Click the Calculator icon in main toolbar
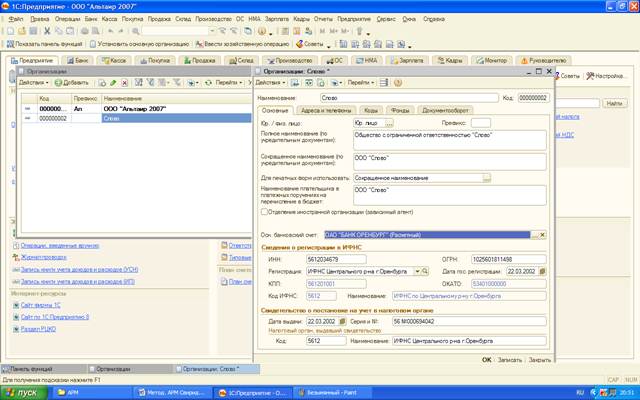640x400 pixels. click(x=285, y=31)
